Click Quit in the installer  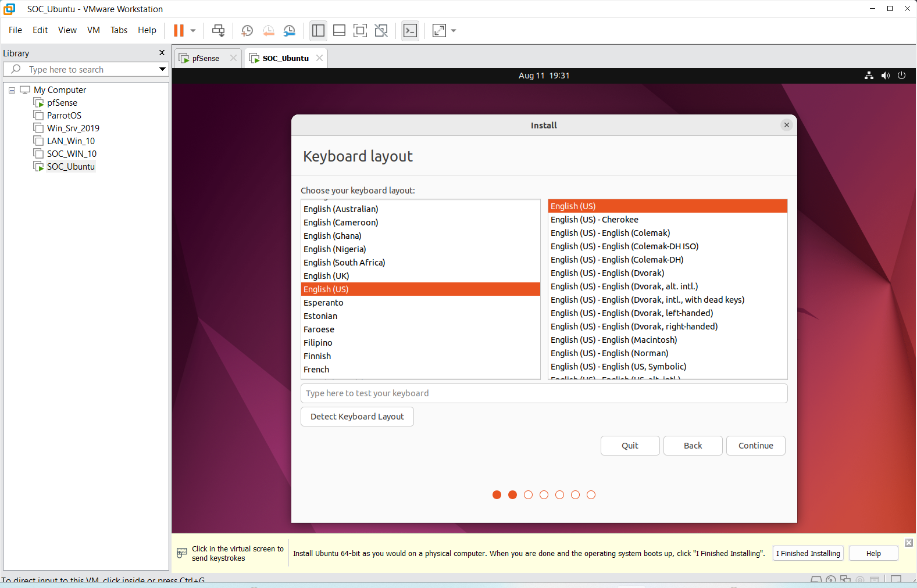630,446
